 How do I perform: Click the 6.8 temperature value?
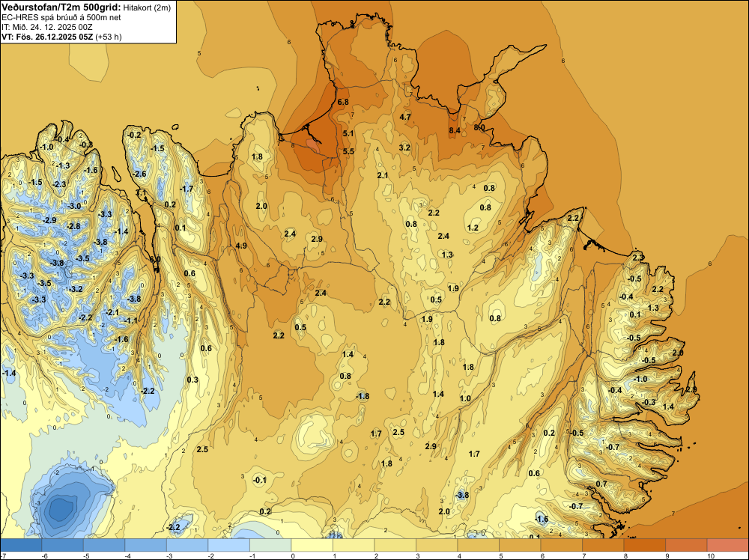click(x=343, y=102)
